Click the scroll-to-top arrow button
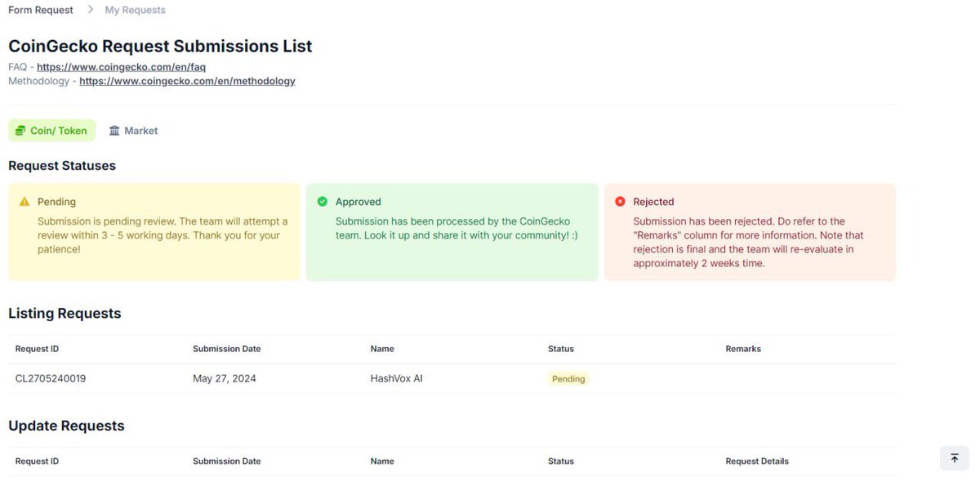 [954, 458]
